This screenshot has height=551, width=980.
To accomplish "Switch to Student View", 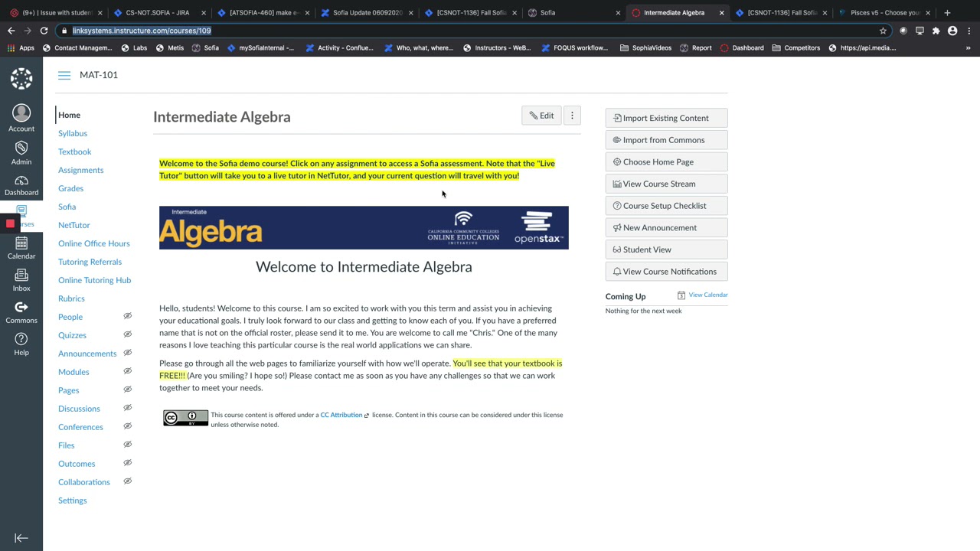I will tap(666, 249).
